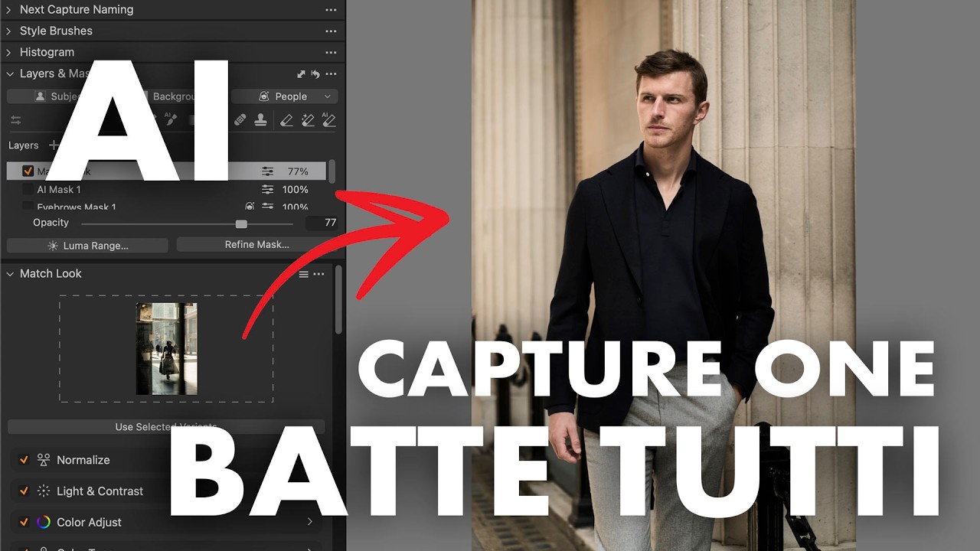The image size is (980, 551).
Task: Click the tool panel vertical scrollbar
Action: [x=338, y=298]
